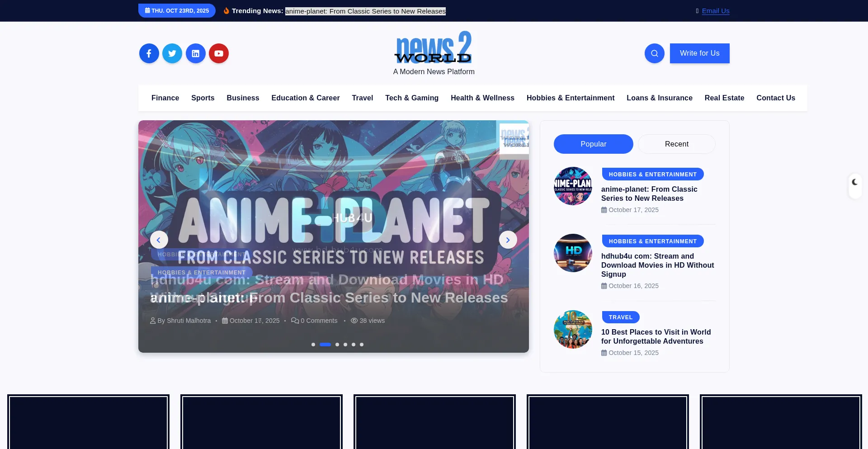Open the Facebook social icon
868x449 pixels.
click(149, 53)
